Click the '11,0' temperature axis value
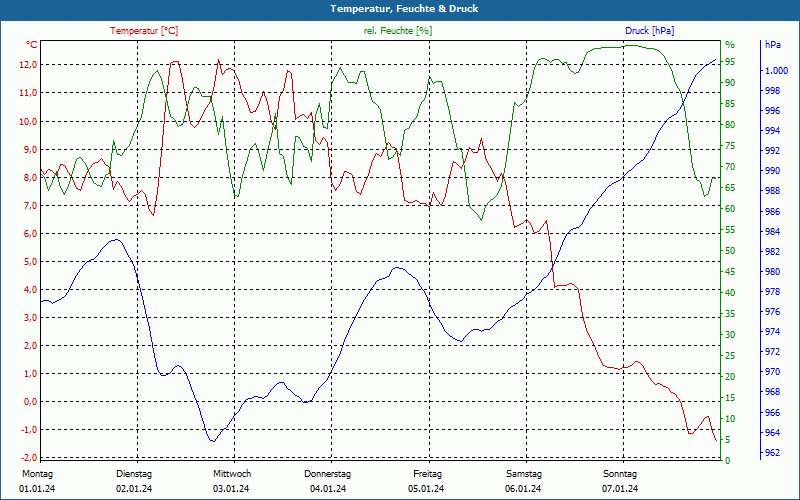The width and height of the screenshot is (800, 500). click(x=28, y=93)
